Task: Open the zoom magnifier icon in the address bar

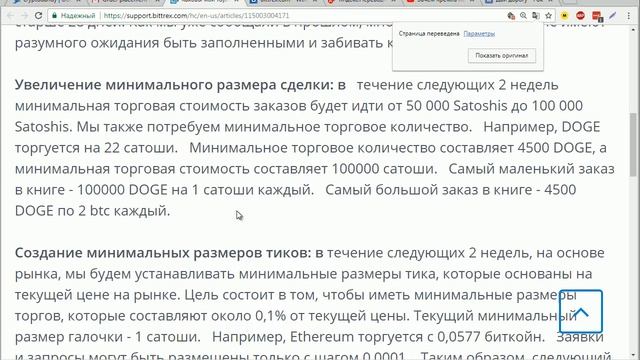Action: [x=523, y=16]
